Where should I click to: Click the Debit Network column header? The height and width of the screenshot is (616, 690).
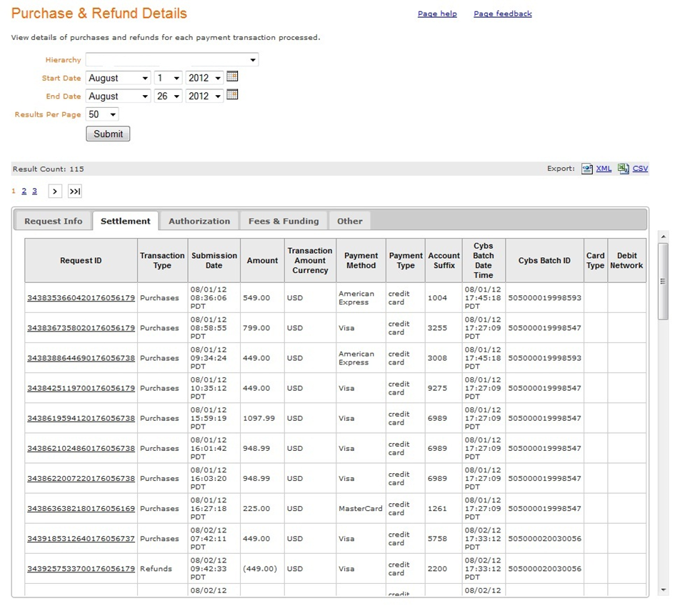pos(626,261)
